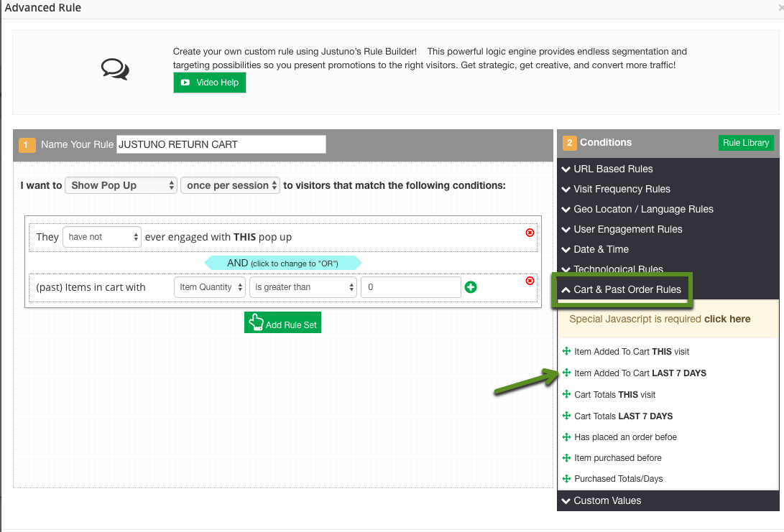Click move icon for Item Added To Cart THIS visit
This screenshot has height=532, width=784.
(x=566, y=352)
